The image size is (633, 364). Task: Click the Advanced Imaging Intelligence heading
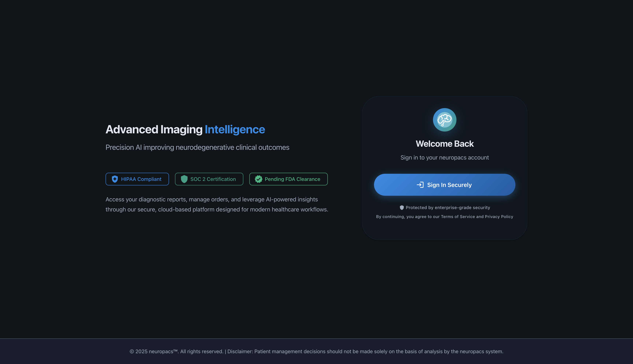point(185,129)
